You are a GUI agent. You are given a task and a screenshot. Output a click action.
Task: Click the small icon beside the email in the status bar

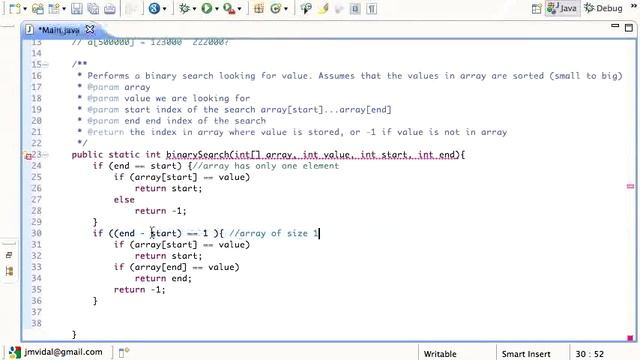(124, 352)
